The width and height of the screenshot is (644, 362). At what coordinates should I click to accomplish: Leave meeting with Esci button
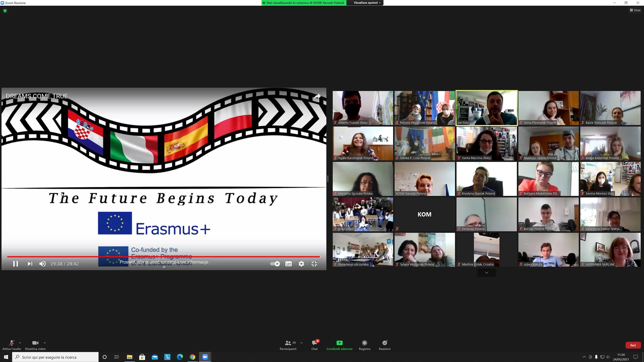point(633,345)
